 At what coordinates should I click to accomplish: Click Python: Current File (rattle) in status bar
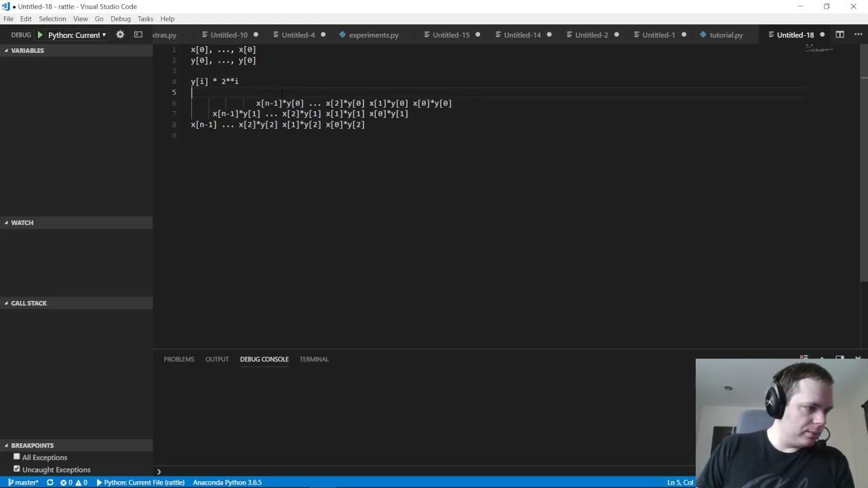point(140,483)
